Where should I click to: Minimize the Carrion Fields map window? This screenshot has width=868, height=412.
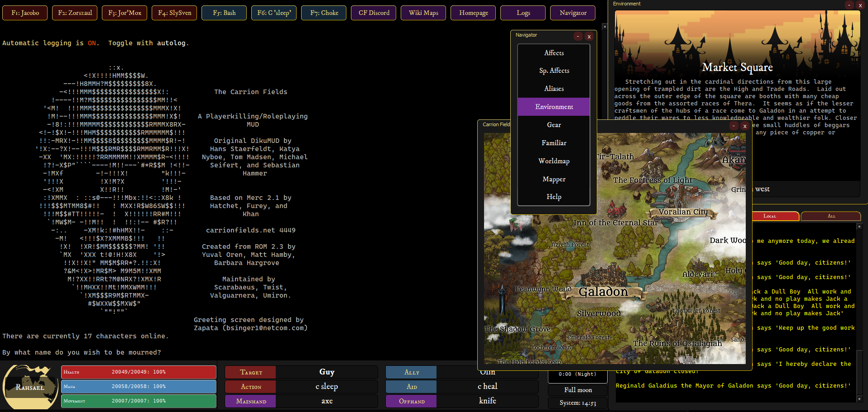click(x=734, y=126)
